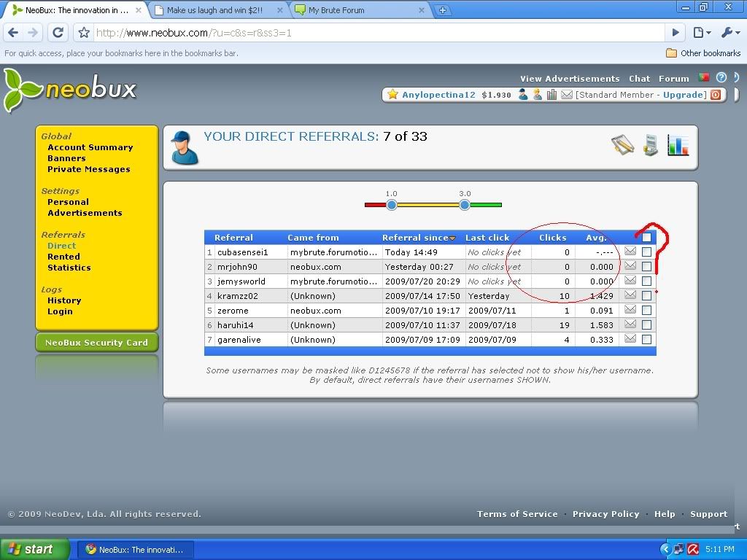Click the red logout power icon

click(716, 95)
